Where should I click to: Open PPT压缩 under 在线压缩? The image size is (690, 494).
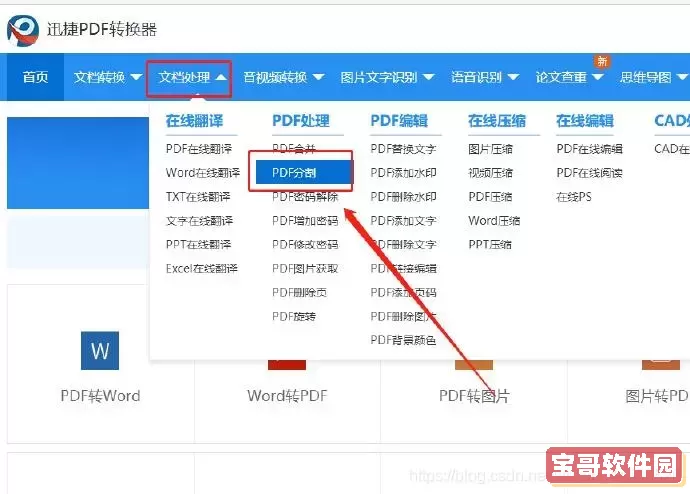pyautogui.click(x=490, y=244)
